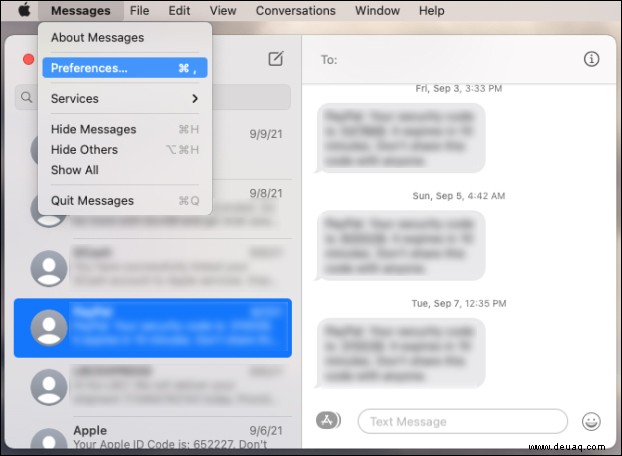Open the App Store apps button
Screen dimensions: 622x456
pos(328,420)
